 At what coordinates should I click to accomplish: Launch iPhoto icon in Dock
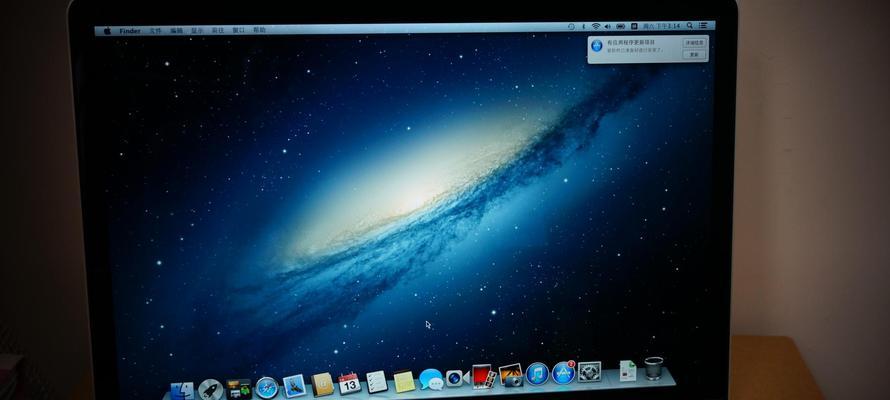pos(510,375)
